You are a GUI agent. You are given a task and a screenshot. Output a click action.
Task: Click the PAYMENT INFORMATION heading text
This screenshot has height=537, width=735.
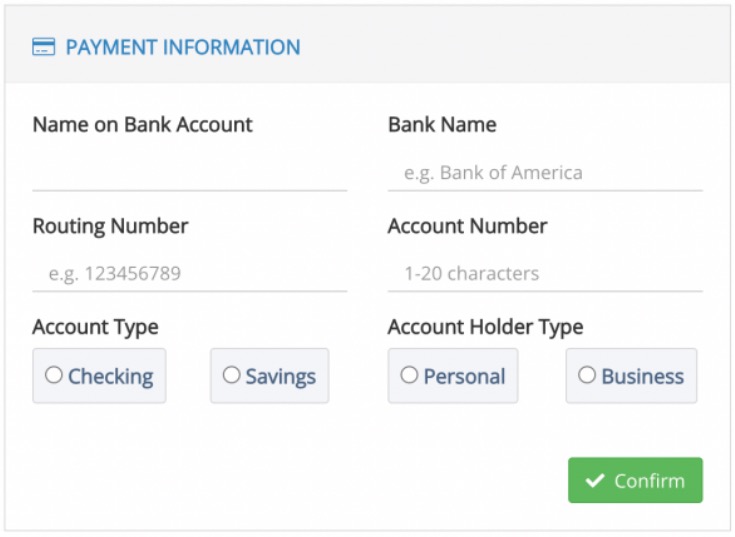point(183,47)
